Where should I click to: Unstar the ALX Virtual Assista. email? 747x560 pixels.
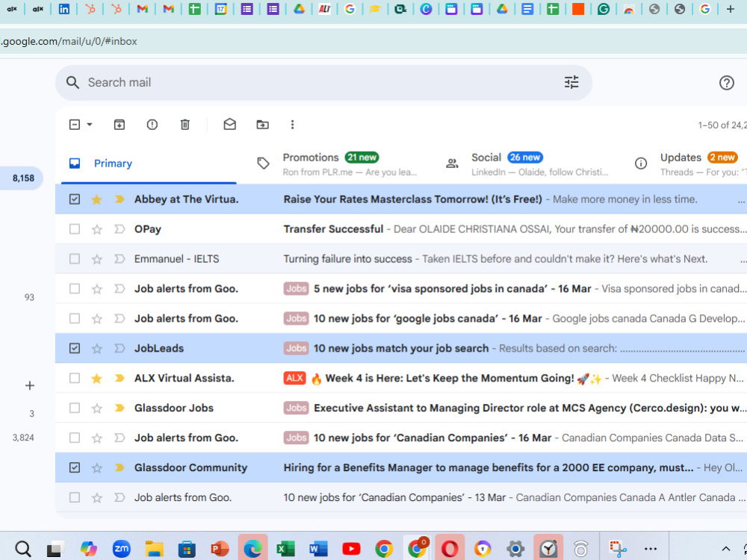click(x=96, y=379)
